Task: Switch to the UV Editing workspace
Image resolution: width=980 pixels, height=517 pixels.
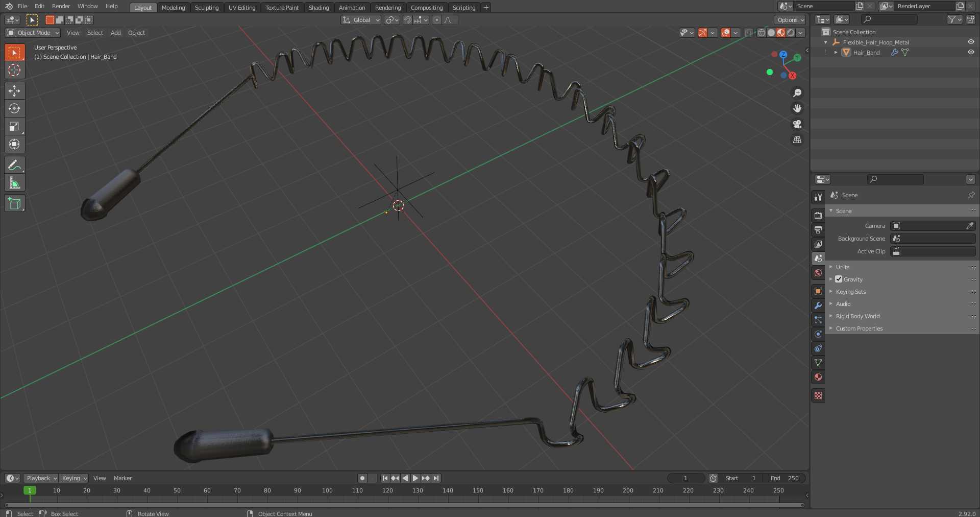Action: tap(242, 8)
